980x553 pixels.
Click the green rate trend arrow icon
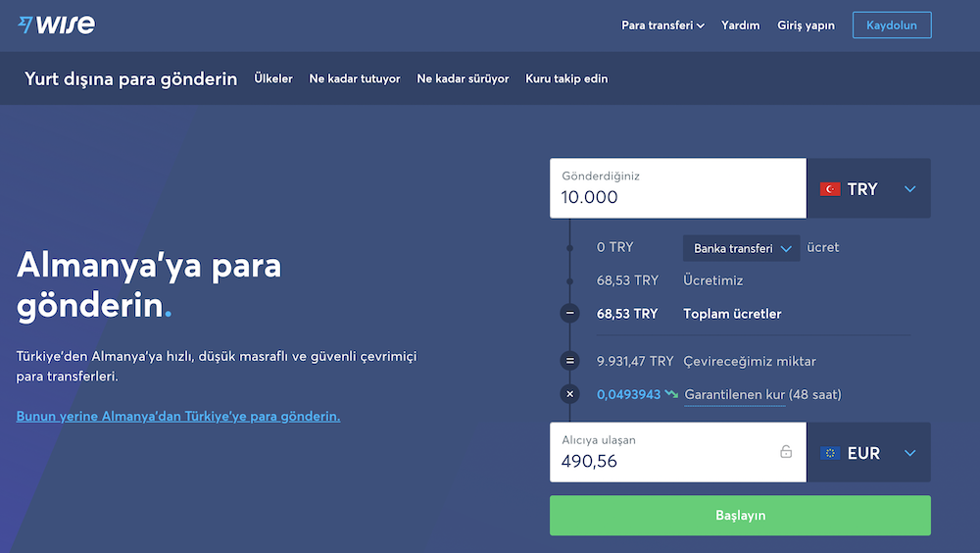coord(671,393)
